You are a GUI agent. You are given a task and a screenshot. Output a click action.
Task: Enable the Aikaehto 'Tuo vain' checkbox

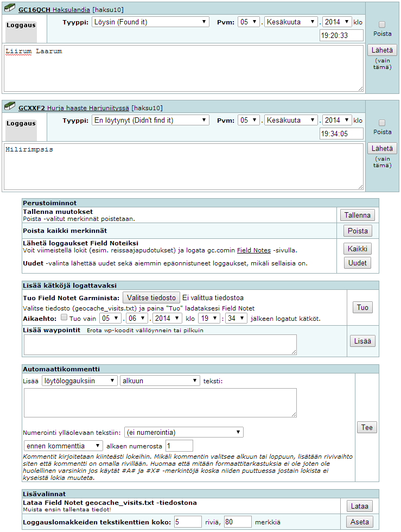(x=64, y=317)
